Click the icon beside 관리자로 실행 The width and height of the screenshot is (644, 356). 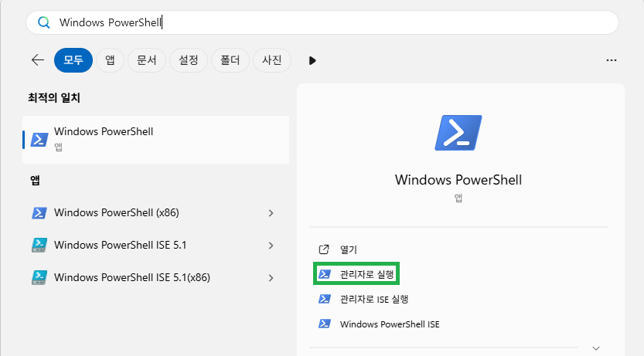pos(325,274)
